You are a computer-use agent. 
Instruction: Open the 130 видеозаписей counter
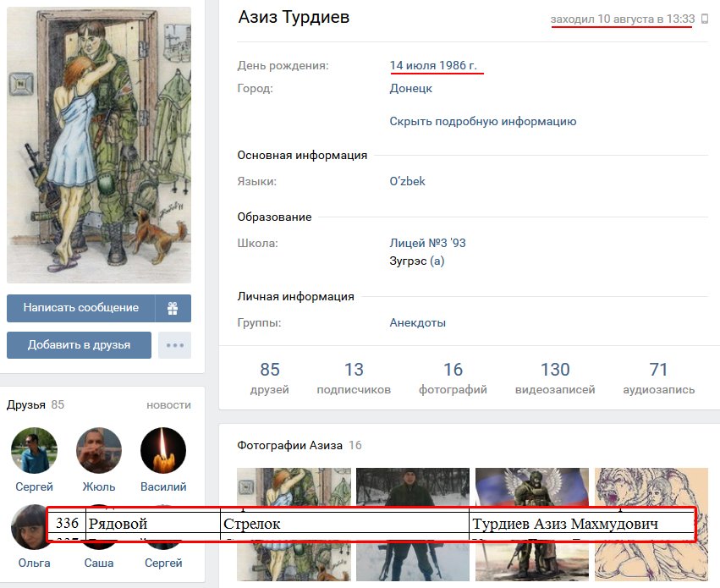[555, 378]
